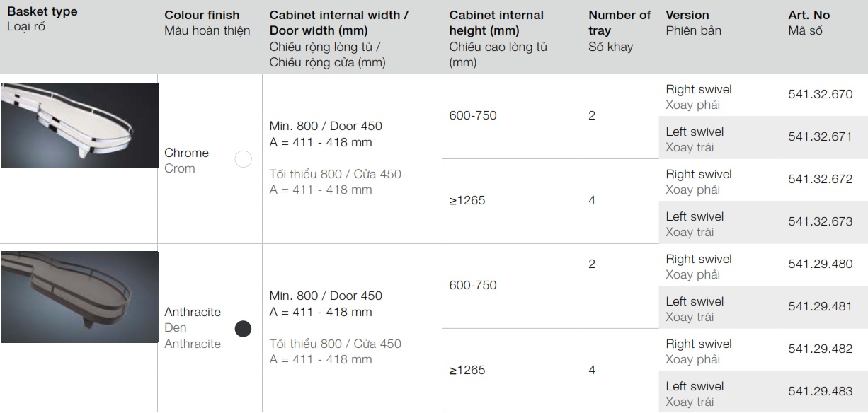Click article number 541.32.672
This screenshot has height=413, width=868.
click(x=820, y=179)
